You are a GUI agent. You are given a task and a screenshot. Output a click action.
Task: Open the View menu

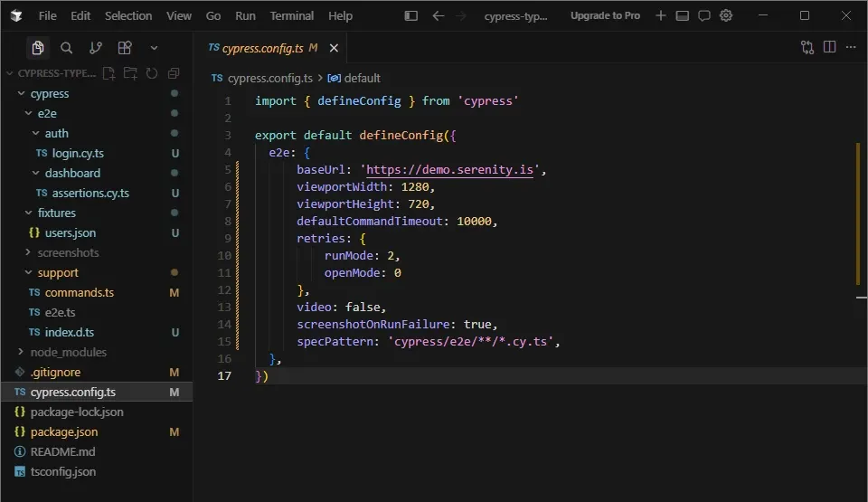[x=179, y=15]
